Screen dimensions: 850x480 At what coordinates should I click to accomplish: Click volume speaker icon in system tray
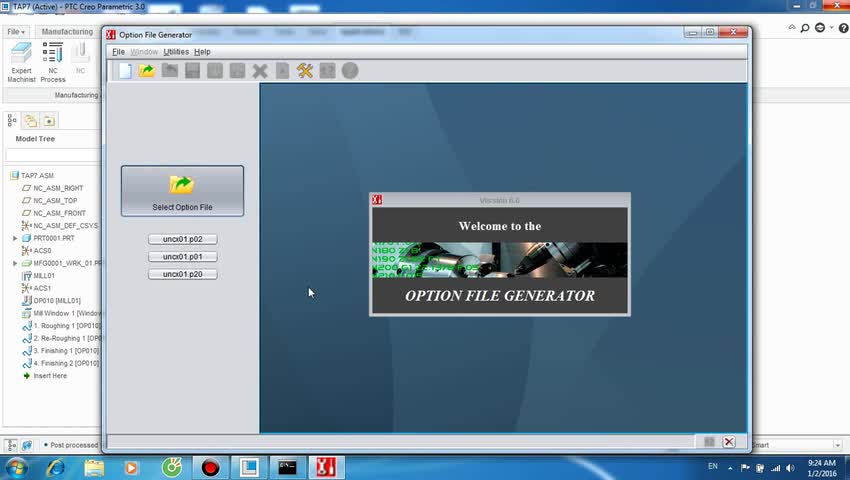pos(790,468)
